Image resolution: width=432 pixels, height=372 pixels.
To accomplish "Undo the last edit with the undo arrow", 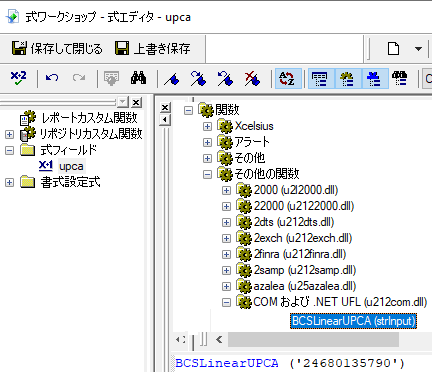I will [x=52, y=79].
